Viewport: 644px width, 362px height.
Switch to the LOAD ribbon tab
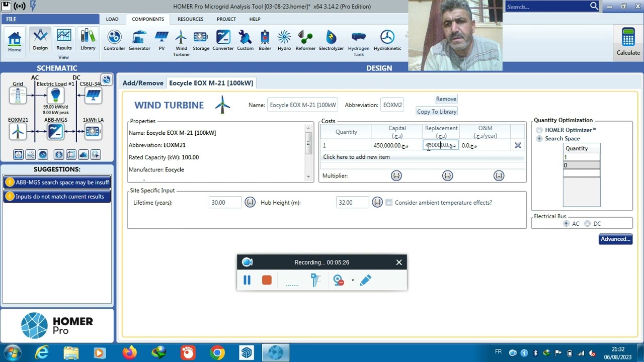[112, 19]
